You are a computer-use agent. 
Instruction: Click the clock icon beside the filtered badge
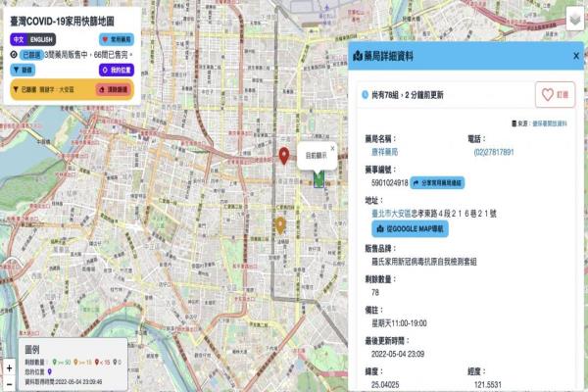pos(14,55)
